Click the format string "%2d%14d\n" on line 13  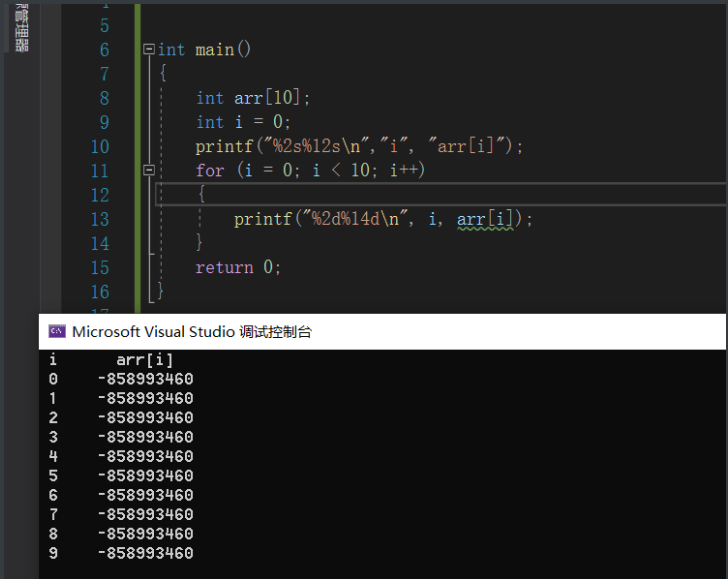(x=354, y=219)
